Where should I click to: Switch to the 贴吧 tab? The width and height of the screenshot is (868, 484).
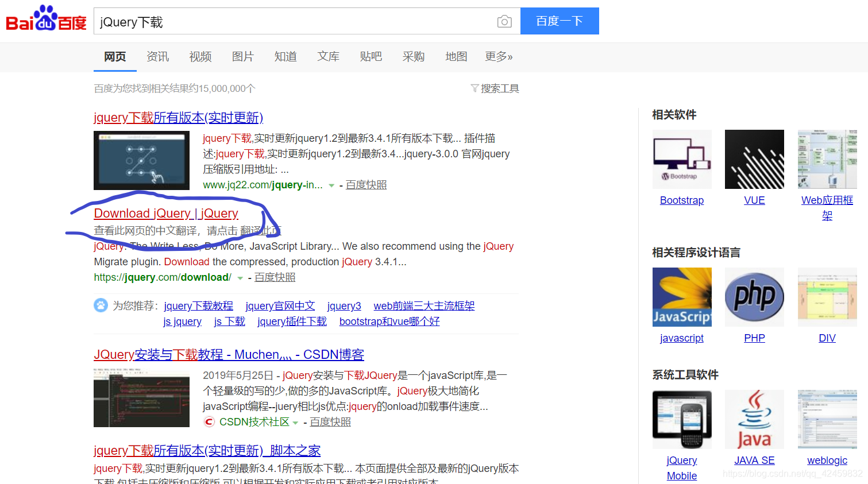(x=371, y=56)
